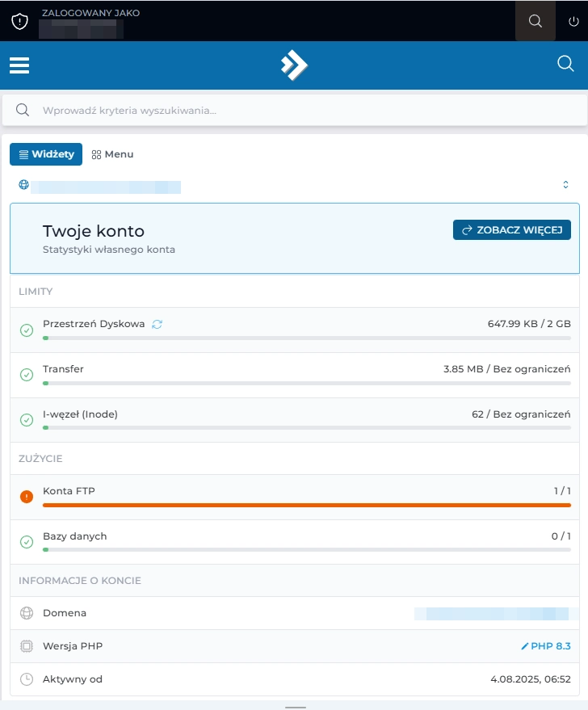Click the ZOBACZ WIĘCEJ button
The image size is (588, 710).
(511, 229)
